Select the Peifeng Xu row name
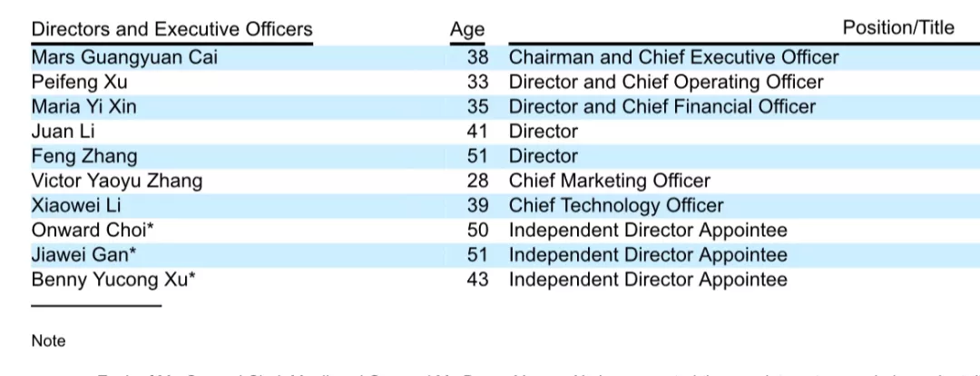 (x=79, y=82)
